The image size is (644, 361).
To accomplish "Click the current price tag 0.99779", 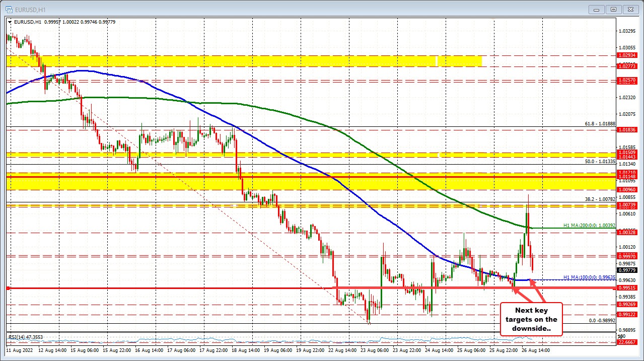I will (x=626, y=269).
